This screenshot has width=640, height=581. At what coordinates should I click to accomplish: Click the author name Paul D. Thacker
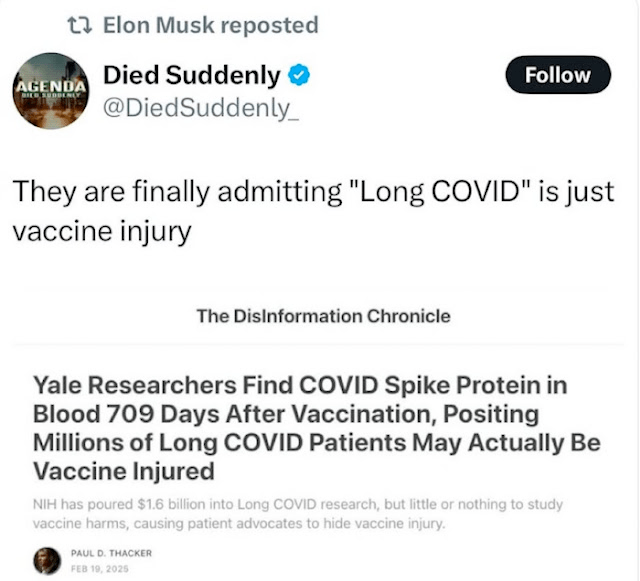110,554
